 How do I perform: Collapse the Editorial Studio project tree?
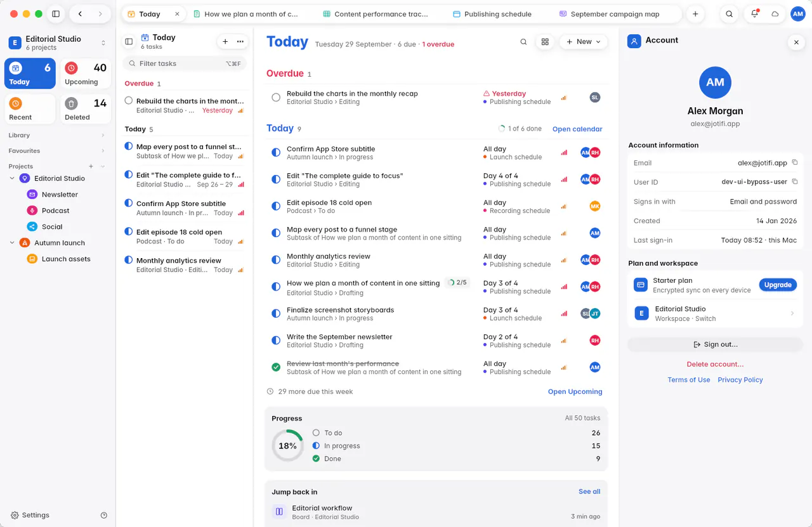coord(12,178)
